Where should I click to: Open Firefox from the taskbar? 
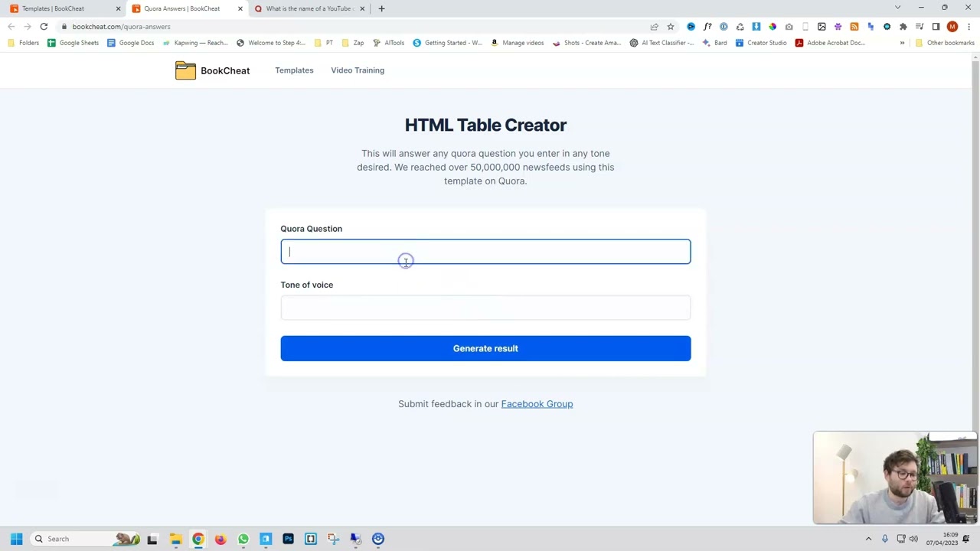pos(220,539)
